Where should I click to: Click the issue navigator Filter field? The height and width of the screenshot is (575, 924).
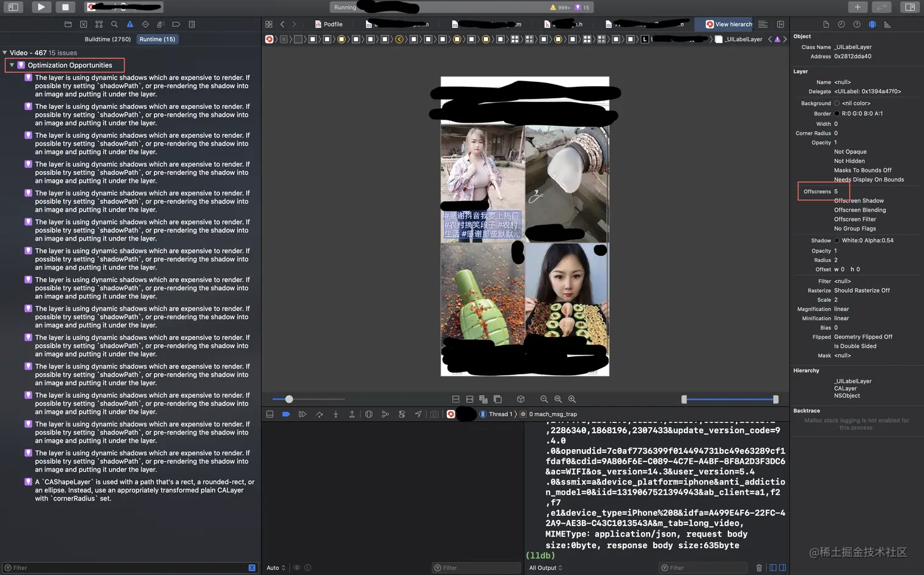pyautogui.click(x=130, y=568)
